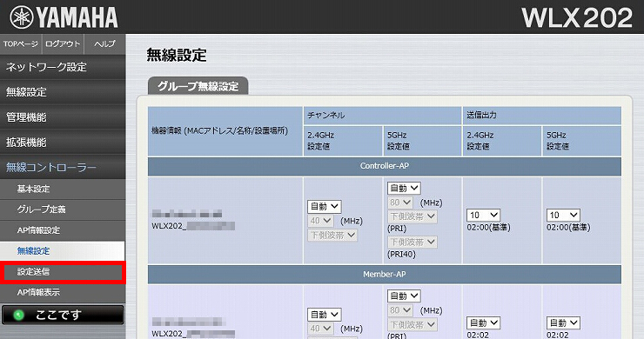Click the Member-AP section header
Viewport: 644px width, 339px height.
(x=385, y=274)
